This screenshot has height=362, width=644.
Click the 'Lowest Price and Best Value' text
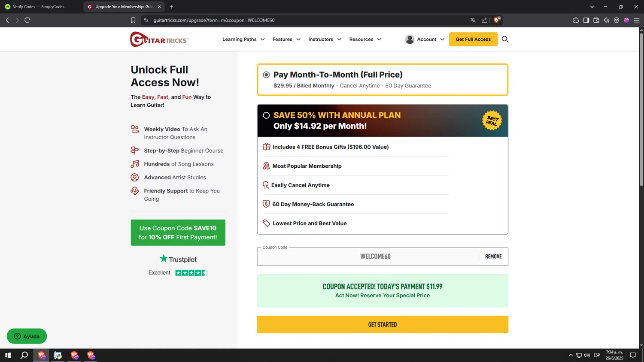(310, 223)
